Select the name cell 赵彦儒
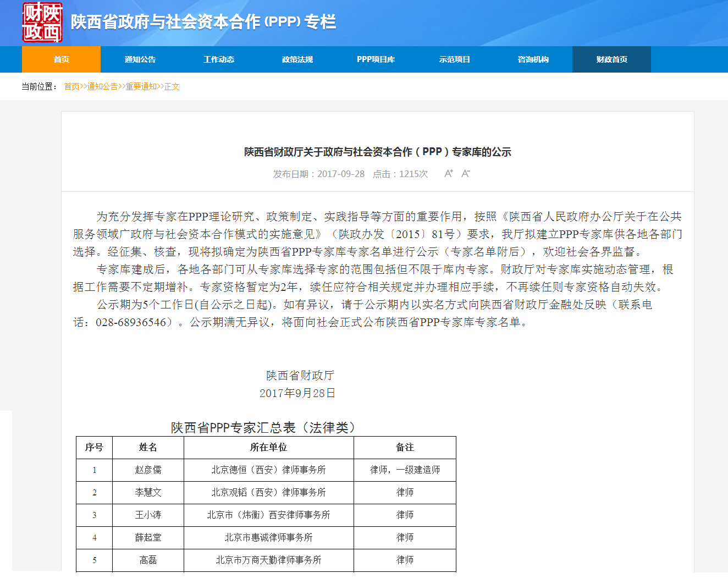728x584 pixels. point(148,470)
